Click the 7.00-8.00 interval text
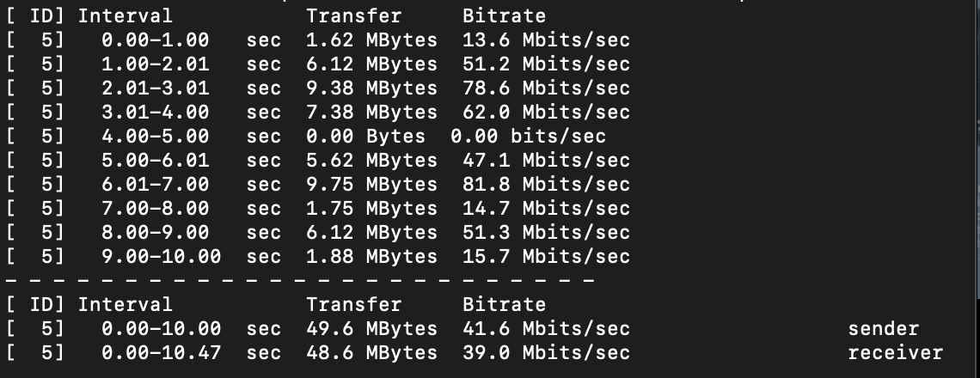This screenshot has width=980, height=378. (x=156, y=209)
